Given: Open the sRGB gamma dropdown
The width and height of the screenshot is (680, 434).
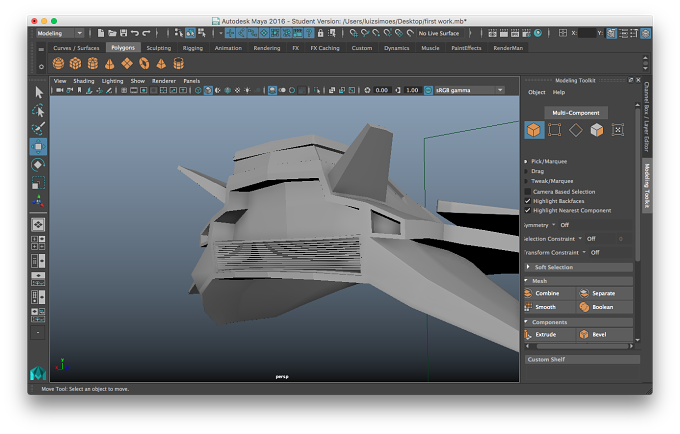Looking at the screenshot, I should pos(470,90).
